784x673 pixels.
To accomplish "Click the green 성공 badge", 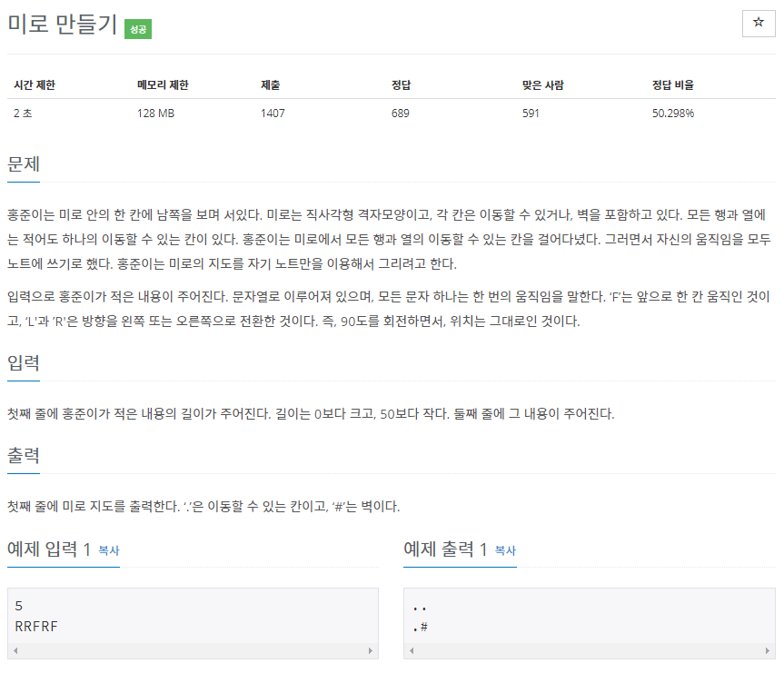I will pyautogui.click(x=138, y=29).
